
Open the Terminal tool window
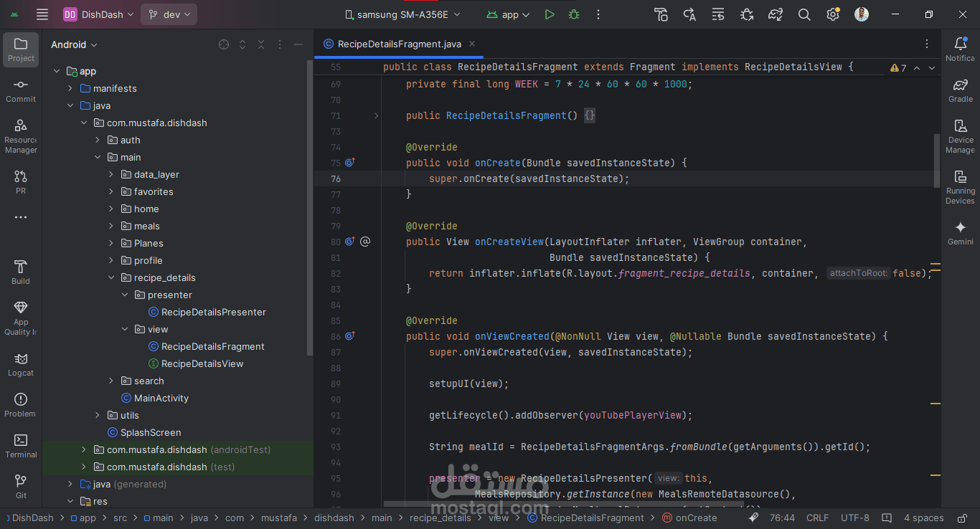21,445
